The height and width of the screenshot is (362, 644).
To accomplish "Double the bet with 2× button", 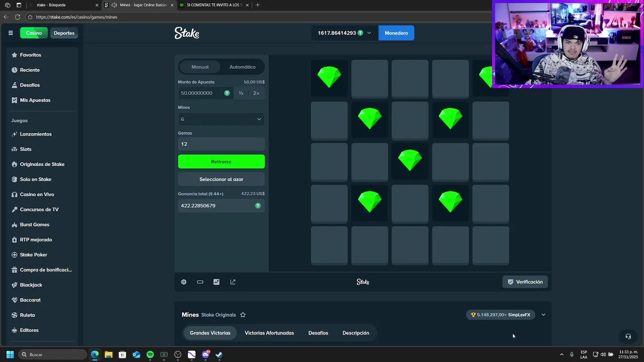I will tap(256, 93).
